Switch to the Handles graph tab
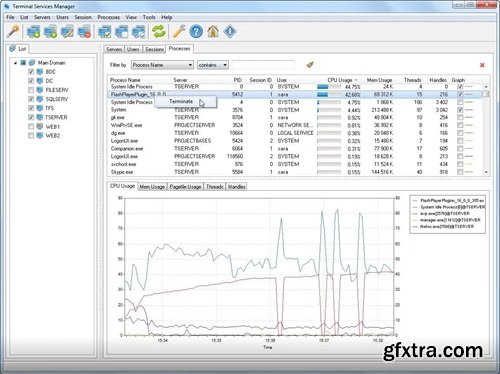Image resolution: width=500 pixels, height=374 pixels. pyautogui.click(x=236, y=187)
